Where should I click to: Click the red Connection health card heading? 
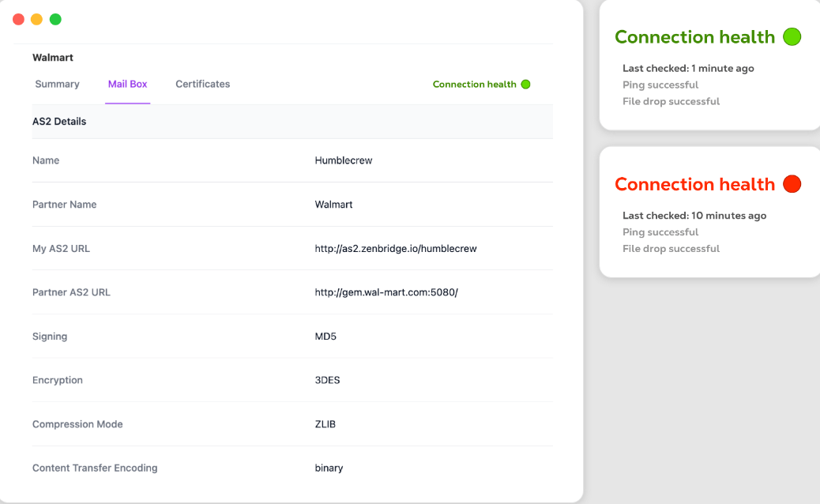coord(694,184)
